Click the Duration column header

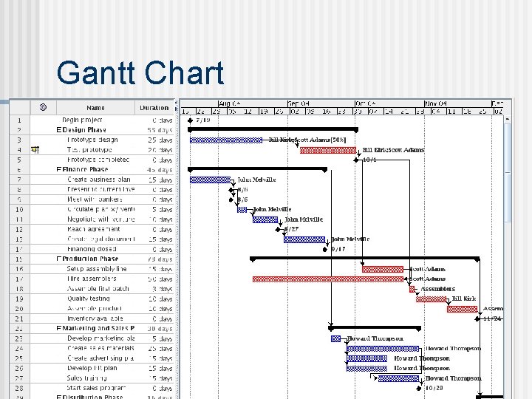pos(154,108)
